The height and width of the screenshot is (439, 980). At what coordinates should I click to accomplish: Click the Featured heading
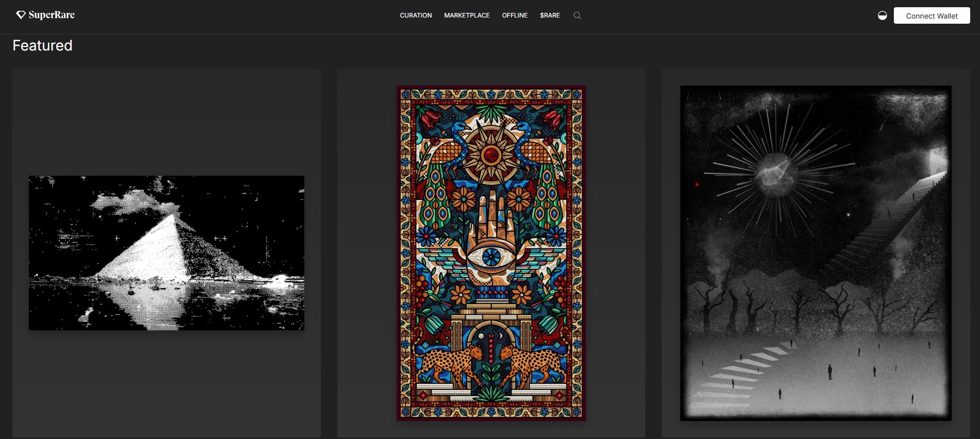pos(42,45)
